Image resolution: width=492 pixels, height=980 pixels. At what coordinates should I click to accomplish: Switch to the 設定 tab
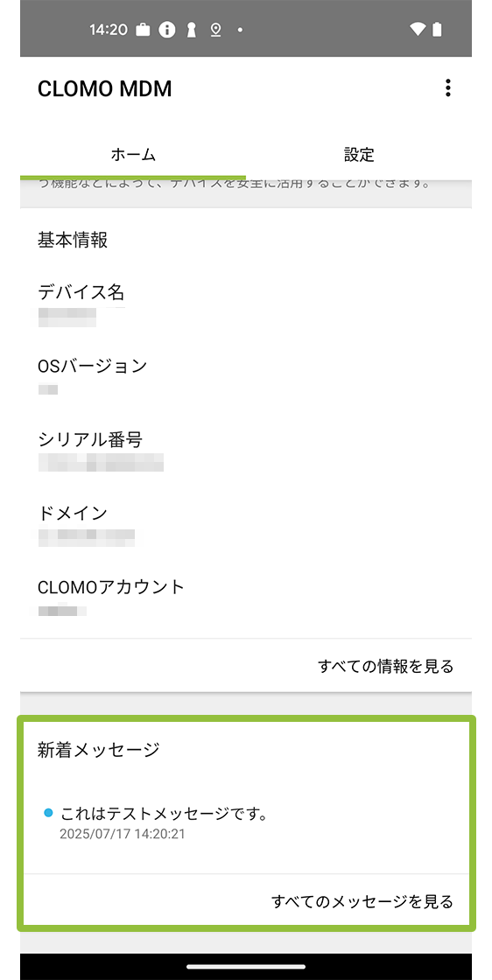point(359,154)
